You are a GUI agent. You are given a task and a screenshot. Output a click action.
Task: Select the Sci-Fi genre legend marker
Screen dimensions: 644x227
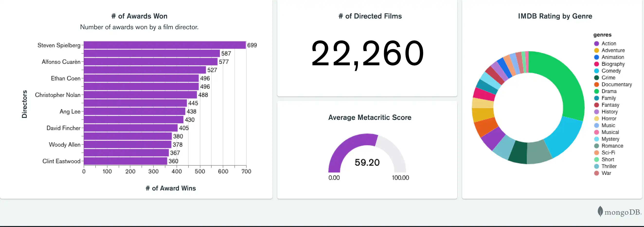(597, 152)
